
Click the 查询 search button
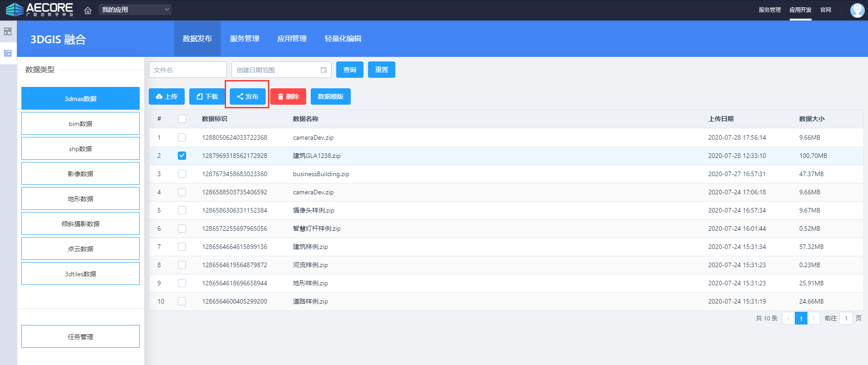[x=349, y=70]
